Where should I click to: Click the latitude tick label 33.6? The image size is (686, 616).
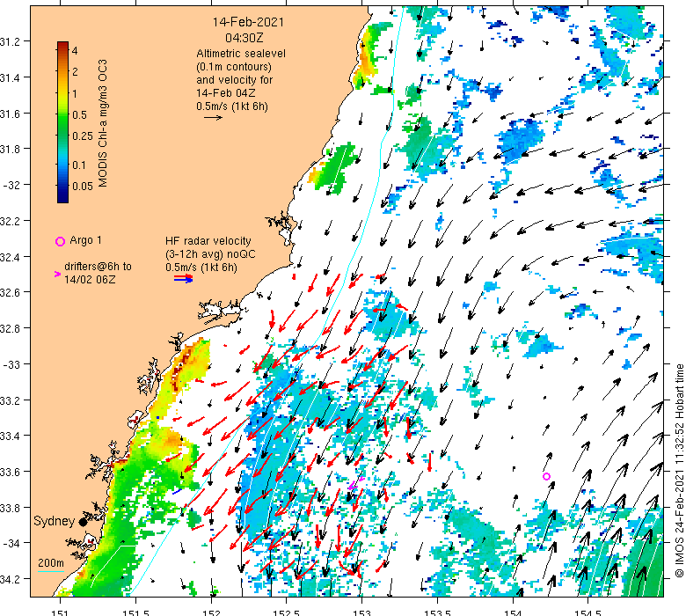pyautogui.click(x=10, y=472)
